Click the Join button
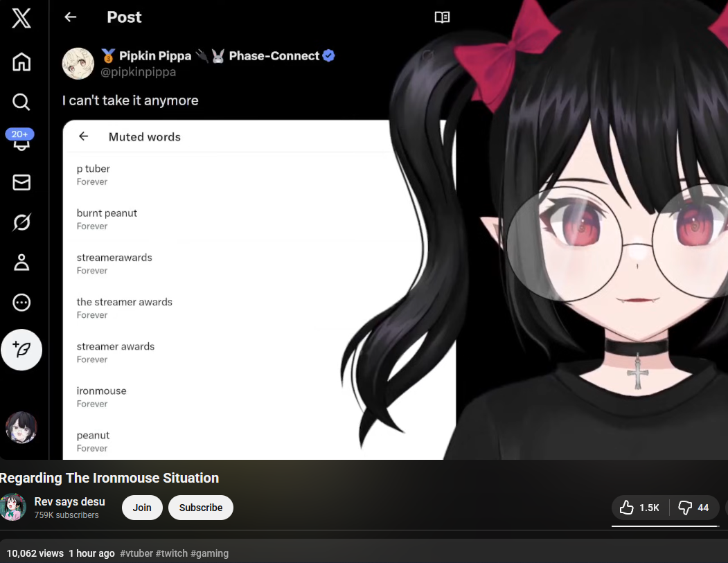The height and width of the screenshot is (563, 728). pyautogui.click(x=142, y=508)
